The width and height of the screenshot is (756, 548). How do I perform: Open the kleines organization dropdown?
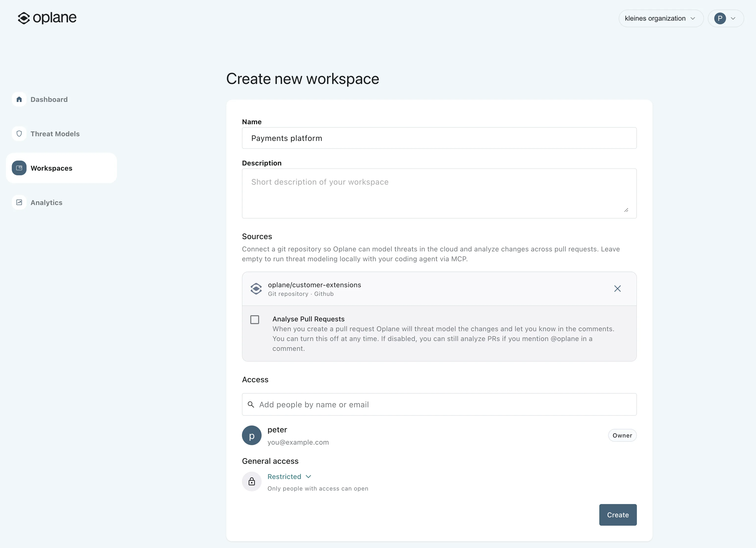[x=661, y=18]
